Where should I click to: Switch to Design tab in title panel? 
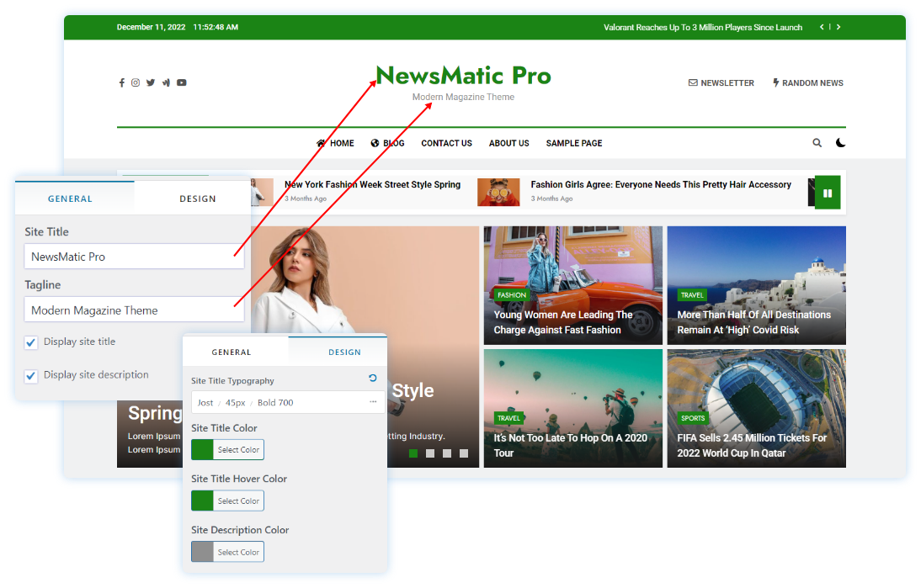pyautogui.click(x=198, y=199)
